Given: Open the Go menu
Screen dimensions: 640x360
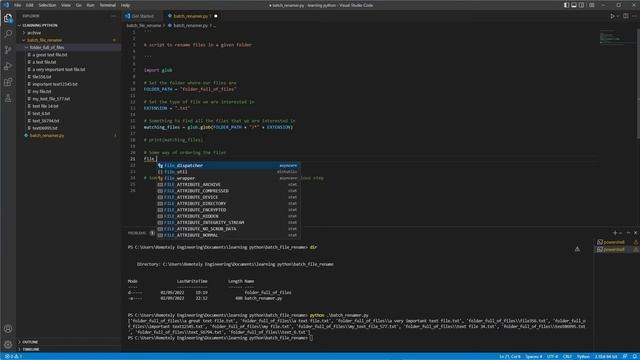Looking at the screenshot, I should coord(79,5).
